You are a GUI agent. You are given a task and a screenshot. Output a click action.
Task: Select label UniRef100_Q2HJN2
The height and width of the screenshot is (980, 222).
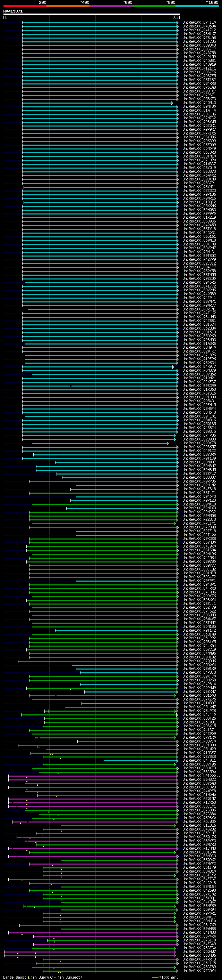[x=199, y=485]
